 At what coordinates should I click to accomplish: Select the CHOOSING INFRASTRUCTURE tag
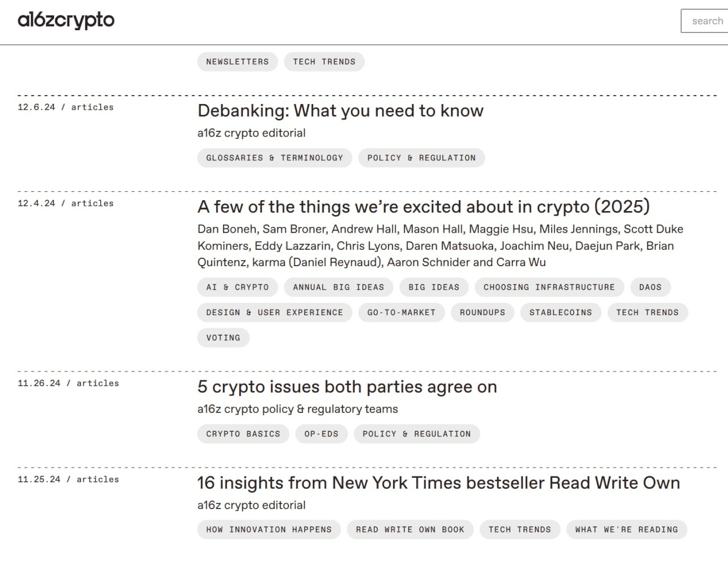(x=549, y=287)
